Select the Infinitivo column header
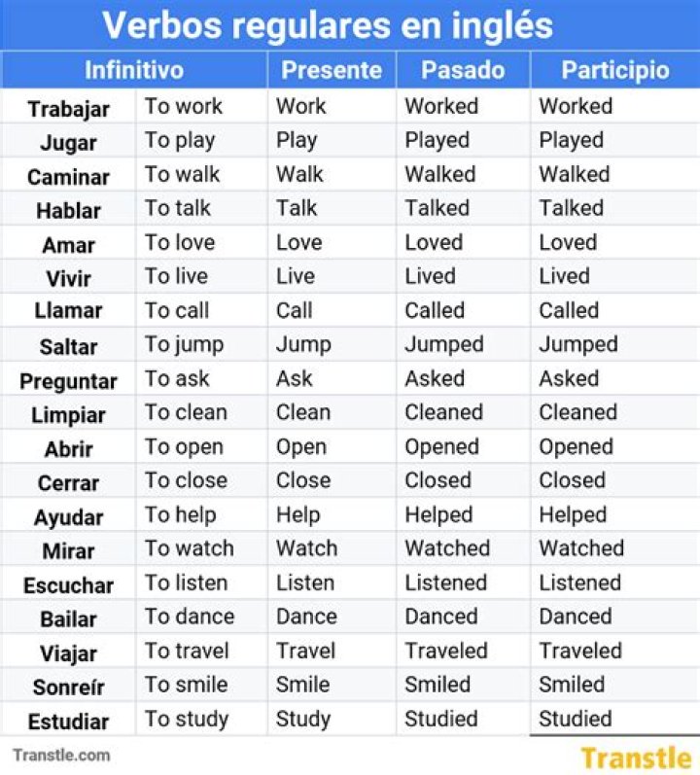Screen dimensions: 700x775 [134, 70]
